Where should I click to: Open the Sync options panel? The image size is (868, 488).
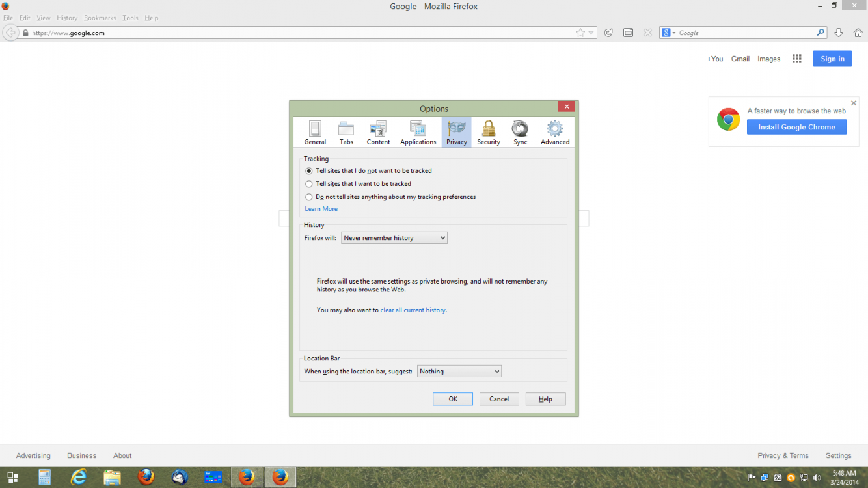click(x=520, y=133)
